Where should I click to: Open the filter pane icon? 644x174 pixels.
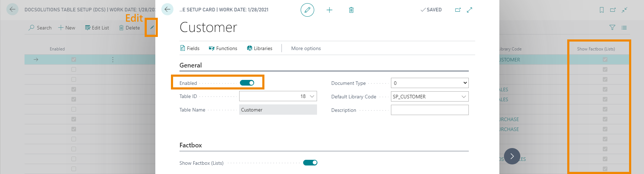(x=612, y=27)
